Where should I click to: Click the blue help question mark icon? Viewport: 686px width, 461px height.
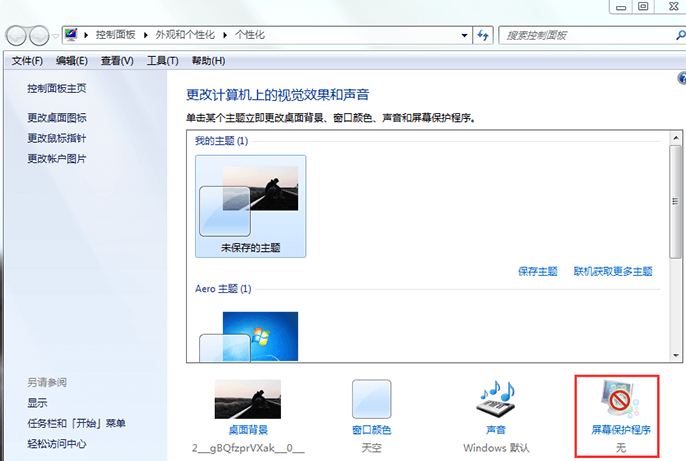(681, 78)
